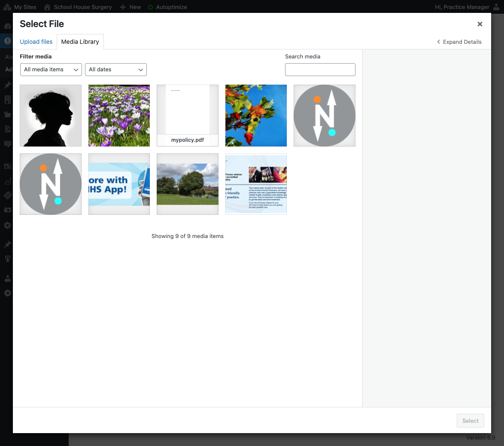Open the pushpin icon above the building icon
504x446 pixels.
pos(7,85)
